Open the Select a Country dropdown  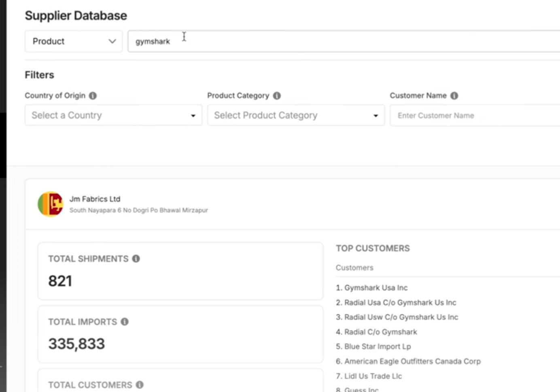click(x=113, y=115)
